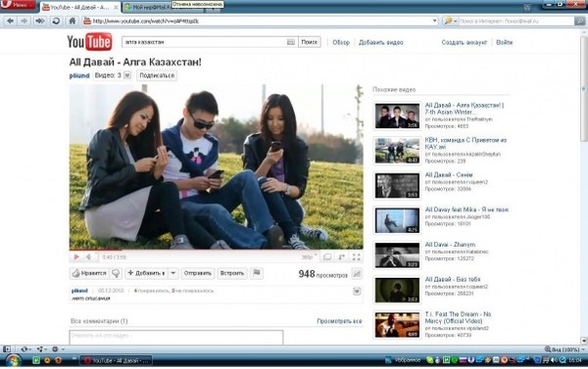The width and height of the screenshot is (588, 369).
Task: Expand the Видео: 3 dropdown arrow
Action: tap(127, 75)
